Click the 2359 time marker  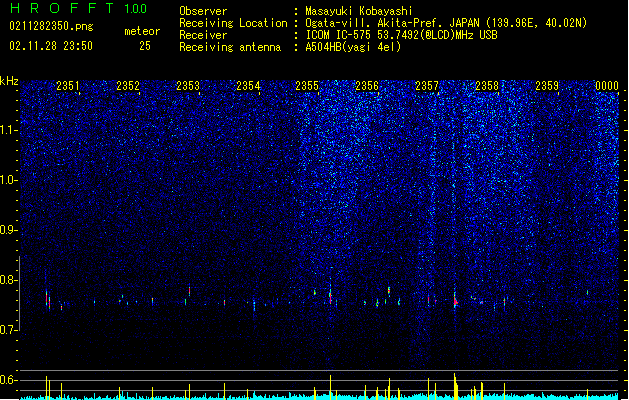(547, 86)
